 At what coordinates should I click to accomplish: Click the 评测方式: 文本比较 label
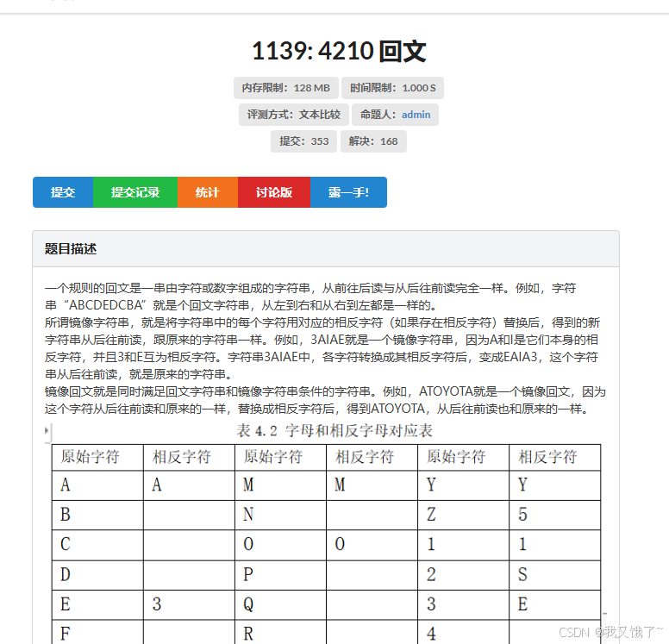click(294, 115)
